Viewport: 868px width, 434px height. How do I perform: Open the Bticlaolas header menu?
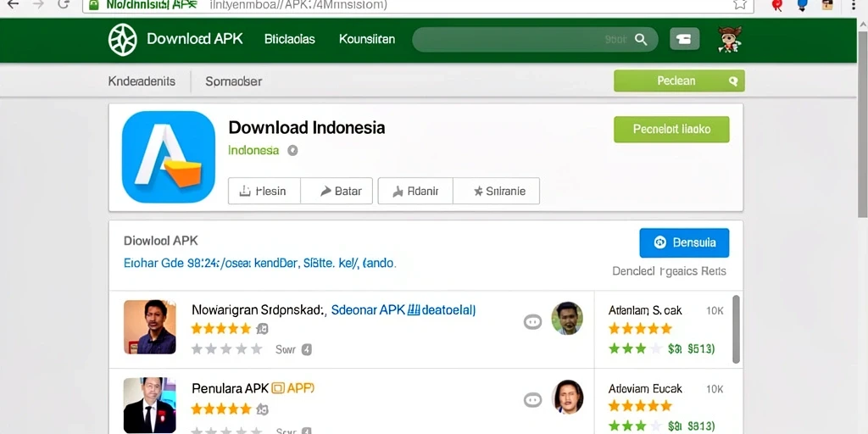coord(290,39)
